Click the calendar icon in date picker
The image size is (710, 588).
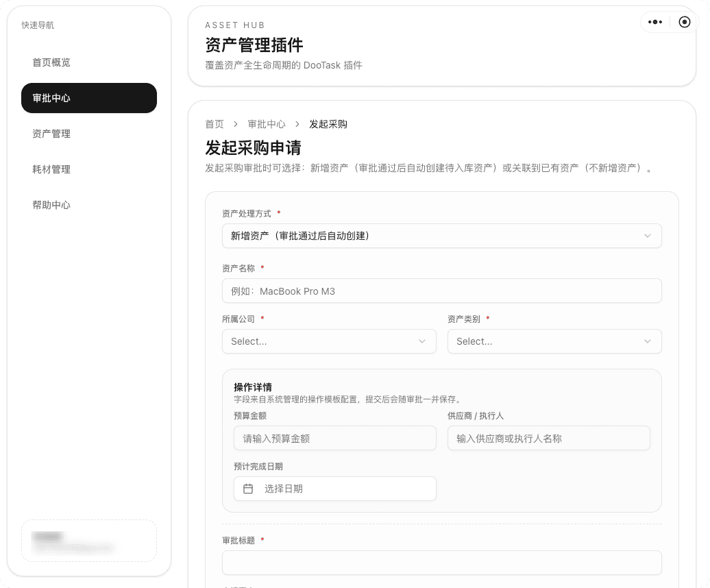248,489
